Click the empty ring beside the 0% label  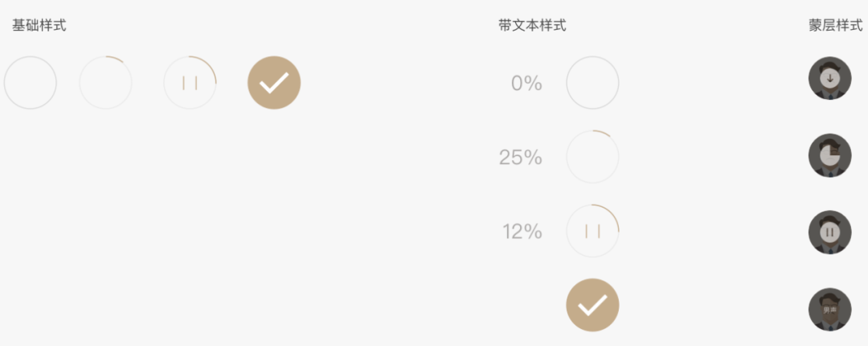[x=592, y=83]
